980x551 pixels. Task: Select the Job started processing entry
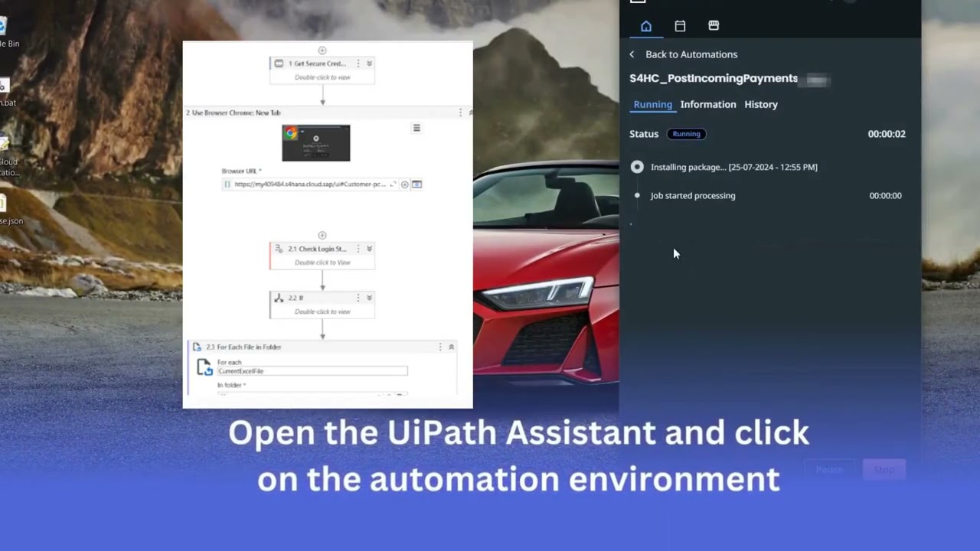[x=693, y=196]
